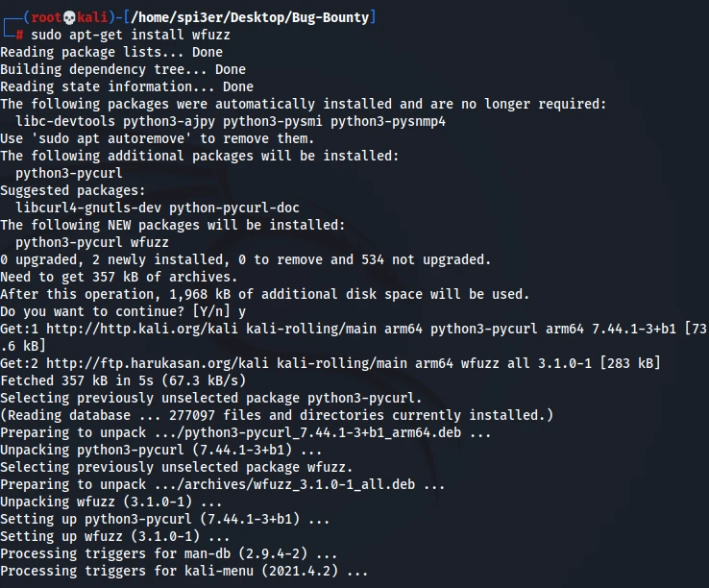The image size is (709, 588).
Task: Click the libcurl4-gnutls-dev suggested package
Action: point(88,208)
